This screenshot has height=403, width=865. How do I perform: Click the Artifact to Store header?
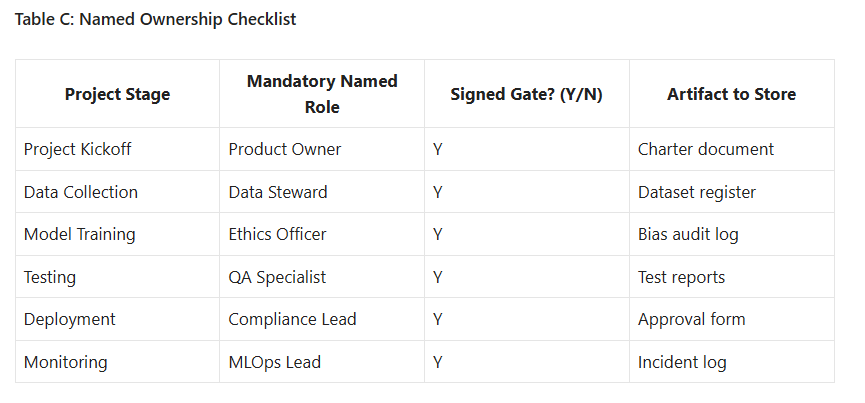[x=731, y=94]
